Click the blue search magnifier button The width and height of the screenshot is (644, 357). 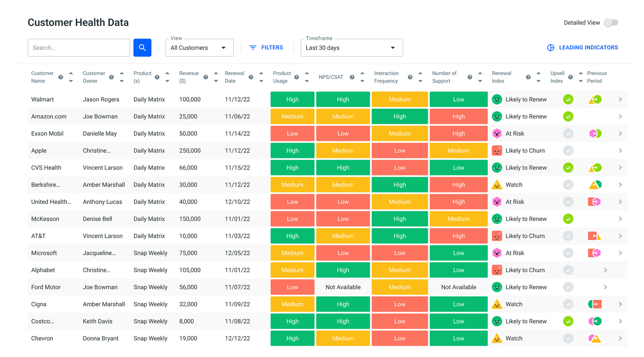[142, 47]
